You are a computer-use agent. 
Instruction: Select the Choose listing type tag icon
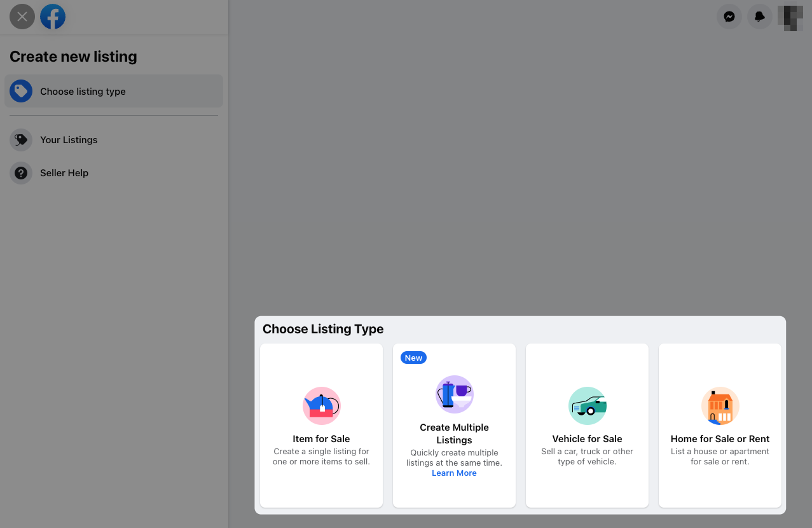tap(21, 91)
